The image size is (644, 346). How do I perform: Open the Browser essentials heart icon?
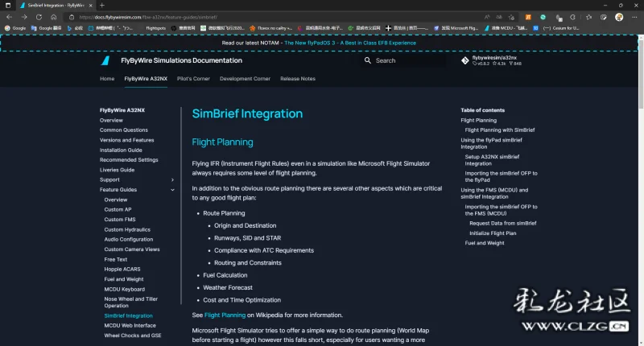[603, 17]
